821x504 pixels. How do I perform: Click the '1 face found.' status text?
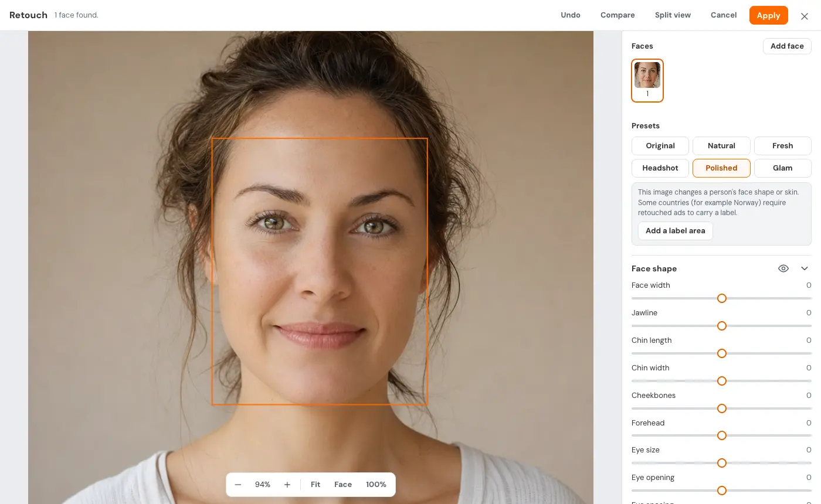pos(76,15)
